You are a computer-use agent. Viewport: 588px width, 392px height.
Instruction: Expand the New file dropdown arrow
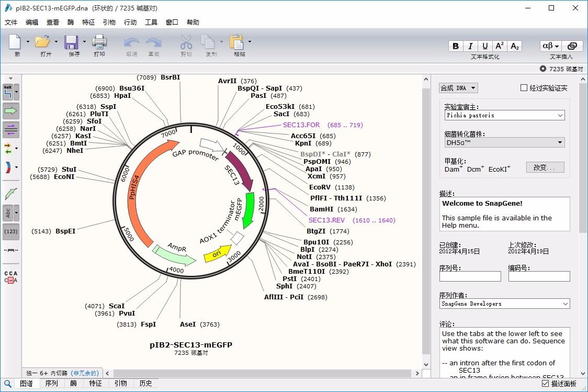(x=28, y=42)
